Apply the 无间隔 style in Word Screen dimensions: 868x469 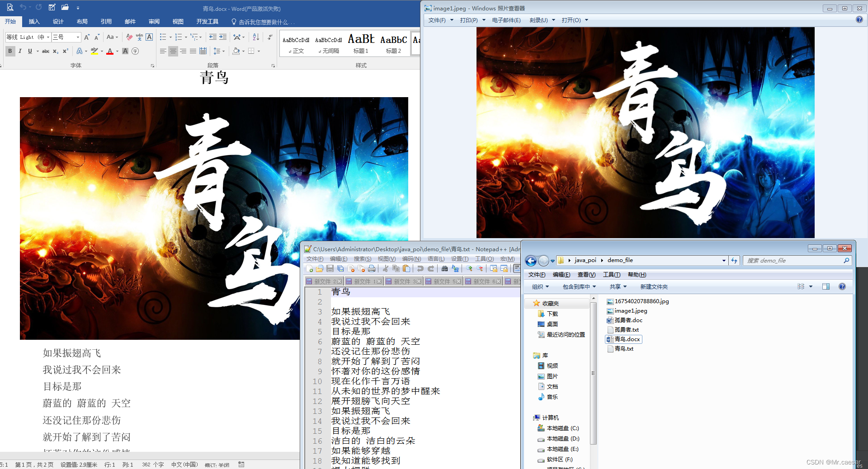329,43
